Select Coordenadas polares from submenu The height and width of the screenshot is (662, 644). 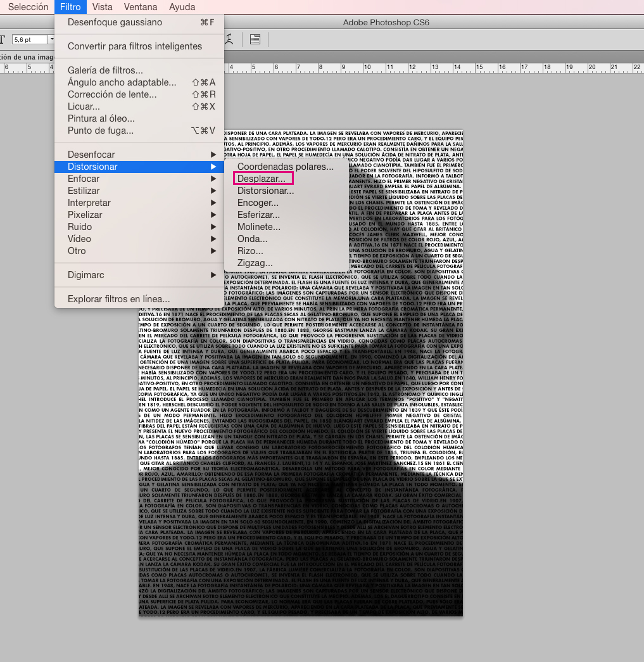tap(287, 167)
